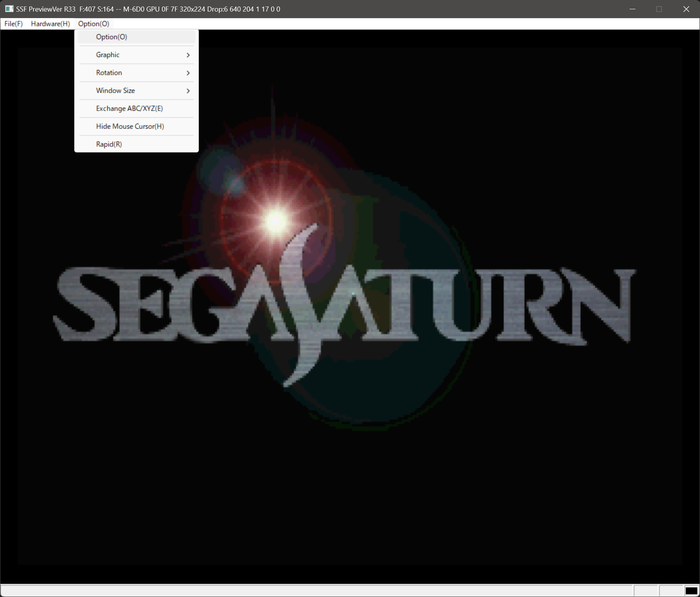Viewport: 700px width, 597px height.
Task: Expand arrow beside Graphic
Action: (x=188, y=55)
